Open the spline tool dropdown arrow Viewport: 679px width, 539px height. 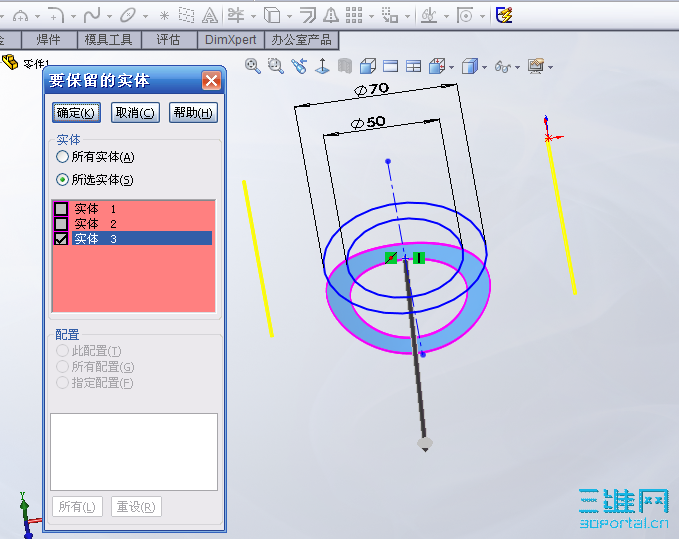(109, 17)
